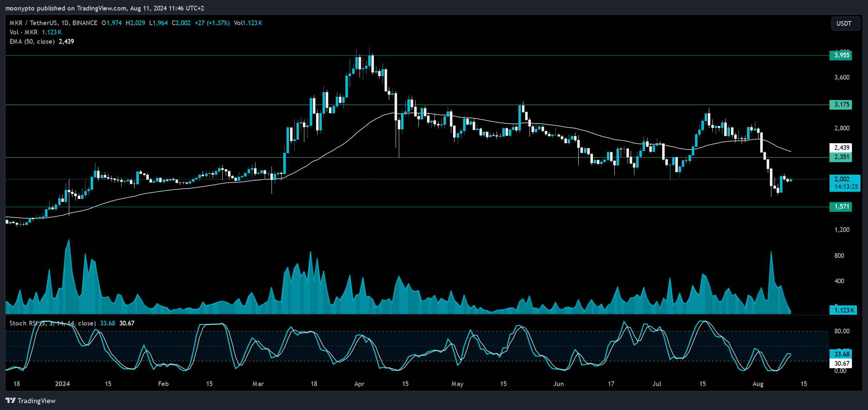This screenshot has width=868, height=410.
Task: Click the 33.68 Stoch RSI value label
Action: pyautogui.click(x=841, y=354)
